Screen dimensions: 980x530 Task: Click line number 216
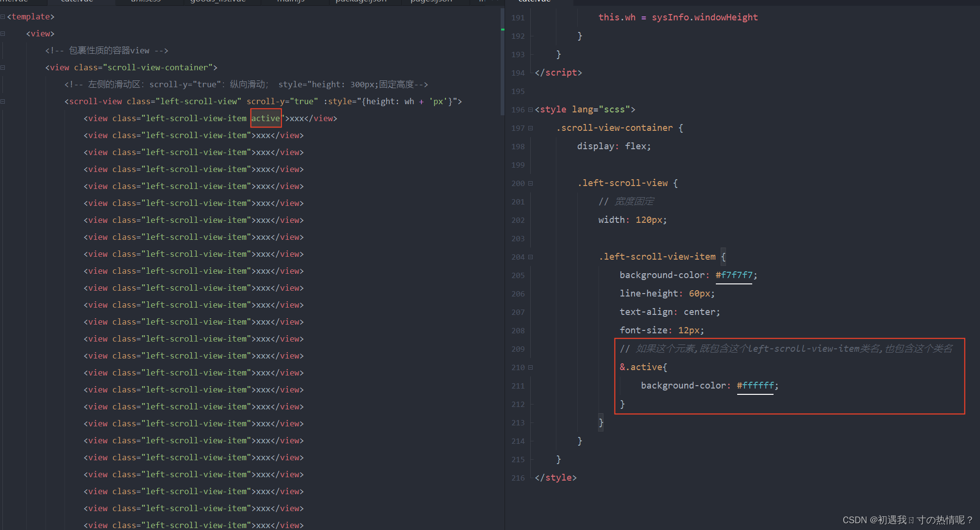pos(518,478)
